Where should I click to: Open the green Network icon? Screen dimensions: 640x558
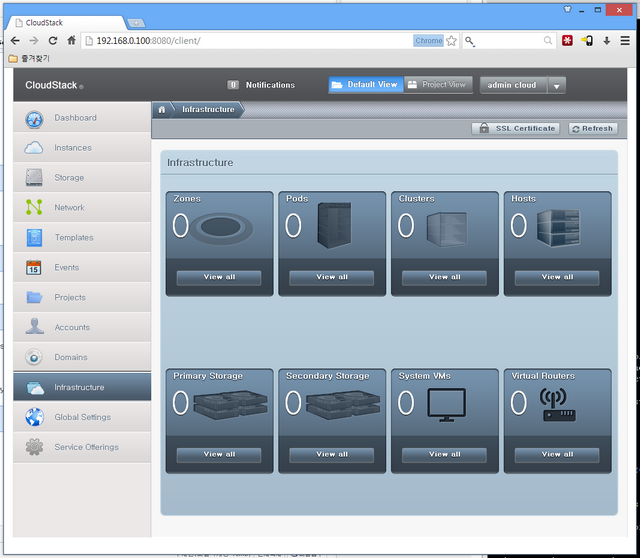(x=34, y=207)
